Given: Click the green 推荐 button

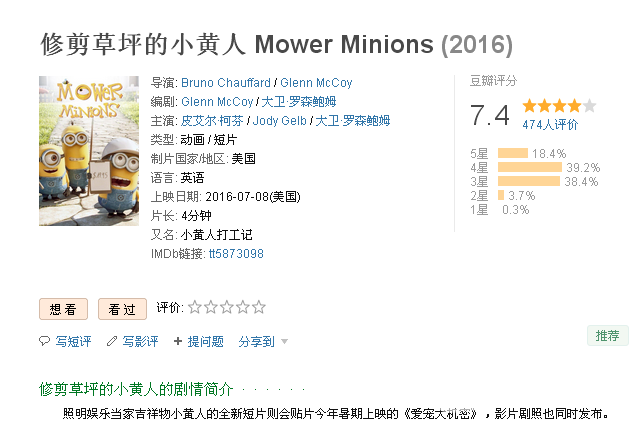Looking at the screenshot, I should tap(607, 336).
